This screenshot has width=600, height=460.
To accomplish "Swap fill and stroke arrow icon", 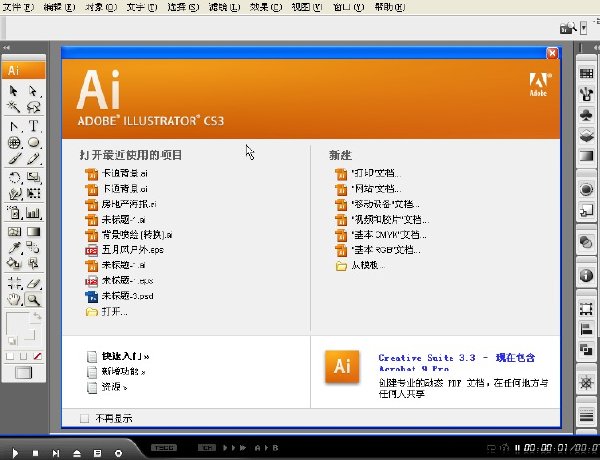I will pyautogui.click(x=37, y=316).
